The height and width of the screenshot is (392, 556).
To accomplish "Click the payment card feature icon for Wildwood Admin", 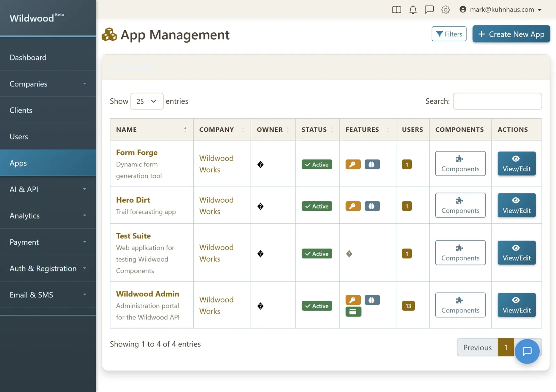I will click(x=353, y=312).
